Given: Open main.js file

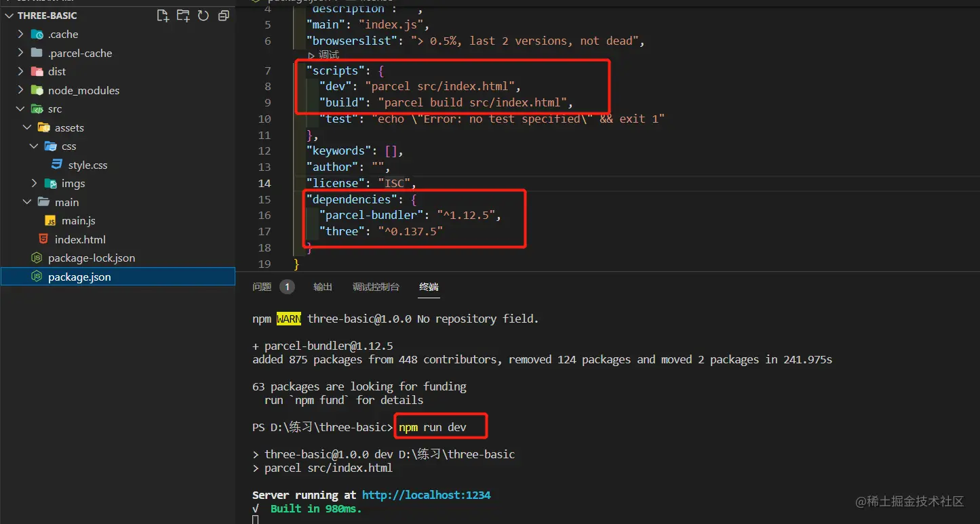Looking at the screenshot, I should 79,221.
